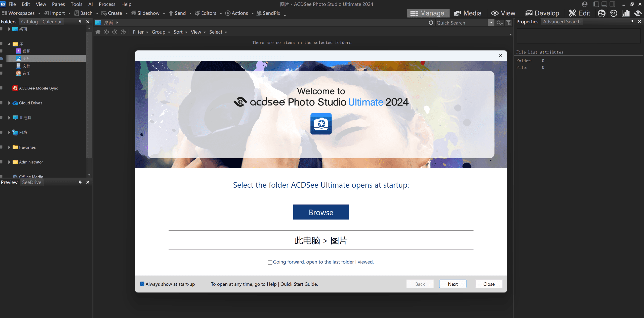Click the refresh icon beside Quick Search
This screenshot has height=318, width=644.
(x=431, y=23)
